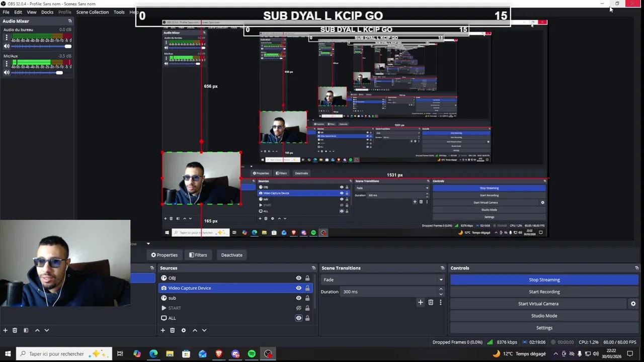Open the Mic/Aux options menu
The image size is (644, 362).
(7, 64)
